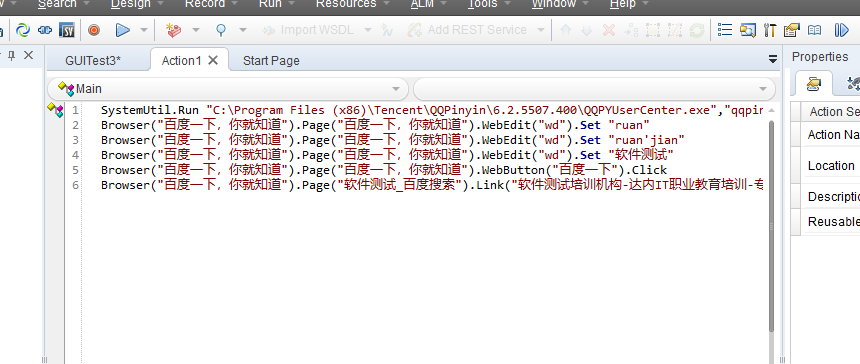The height and width of the screenshot is (364, 860).
Task: Open the wrench and hammer tools icon
Action: click(x=770, y=30)
